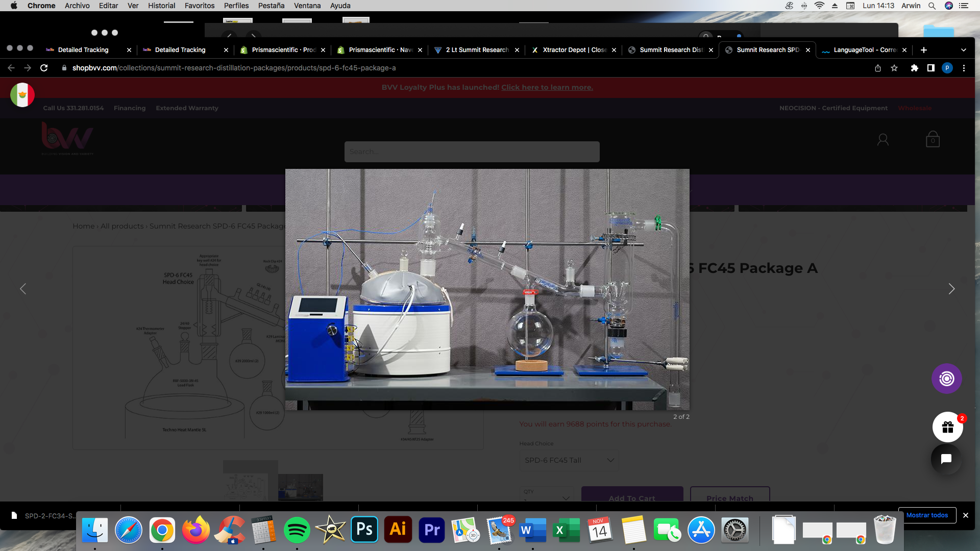This screenshot has width=980, height=551.
Task: Open the chat bubble widget
Action: [946, 459]
